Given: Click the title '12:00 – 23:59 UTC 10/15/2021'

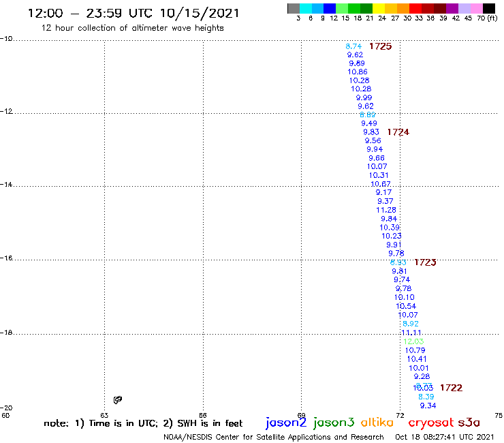Looking at the screenshot, I should [133, 13].
